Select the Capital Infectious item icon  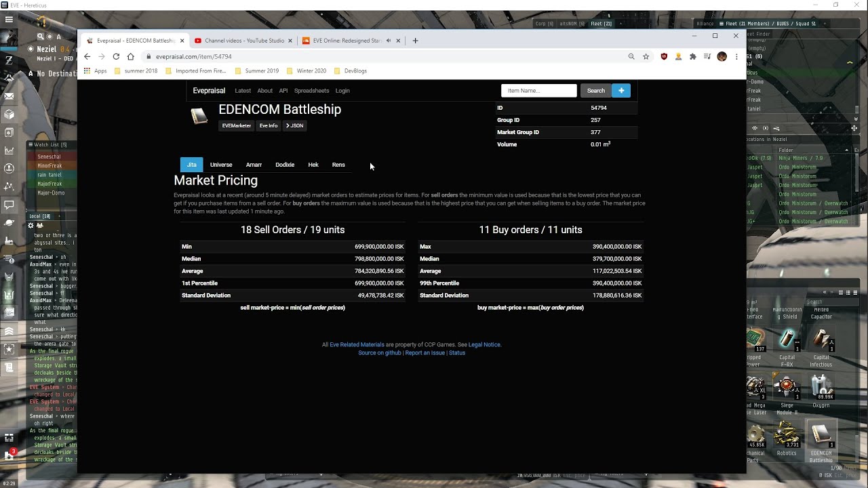coord(821,339)
